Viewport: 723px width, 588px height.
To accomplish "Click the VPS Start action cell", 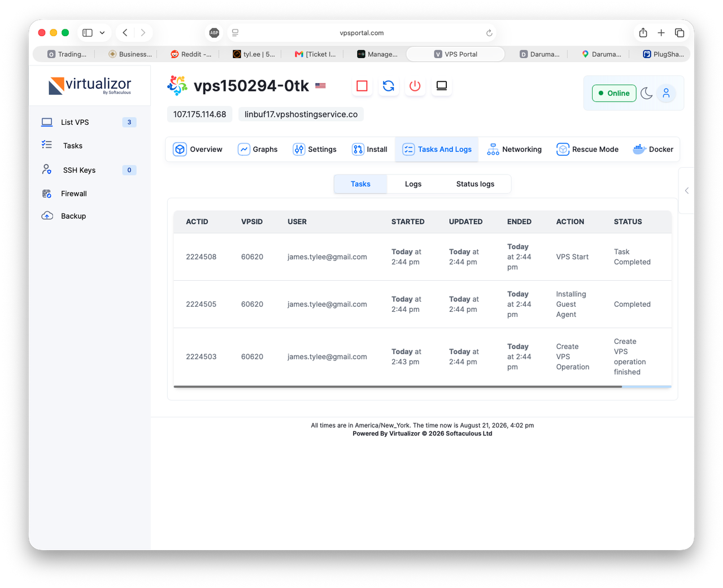I will point(572,257).
